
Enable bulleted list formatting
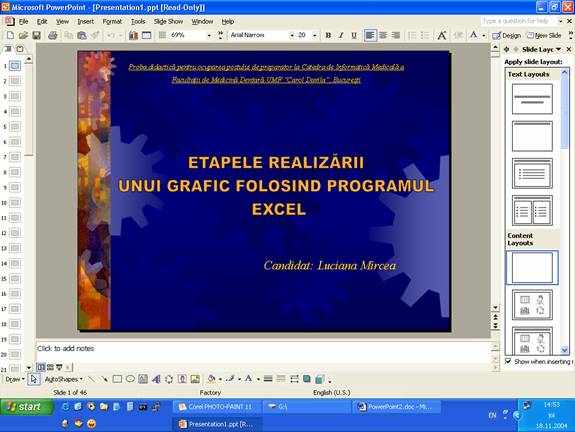425,35
